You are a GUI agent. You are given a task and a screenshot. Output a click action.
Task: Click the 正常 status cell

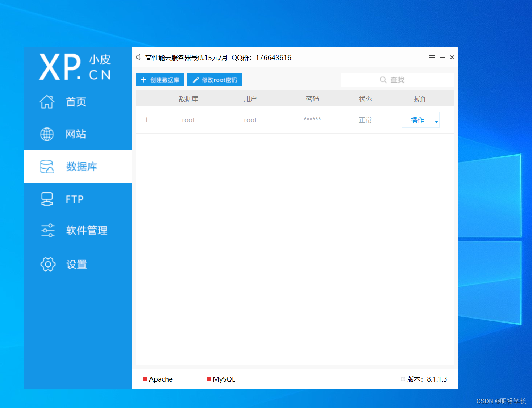click(x=365, y=120)
